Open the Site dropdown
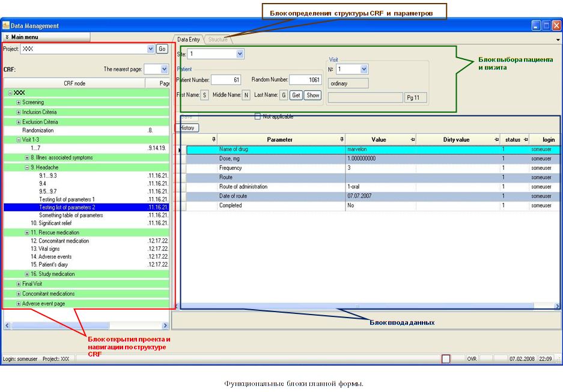Image resolution: width=563 pixels, height=392 pixels. pos(240,54)
